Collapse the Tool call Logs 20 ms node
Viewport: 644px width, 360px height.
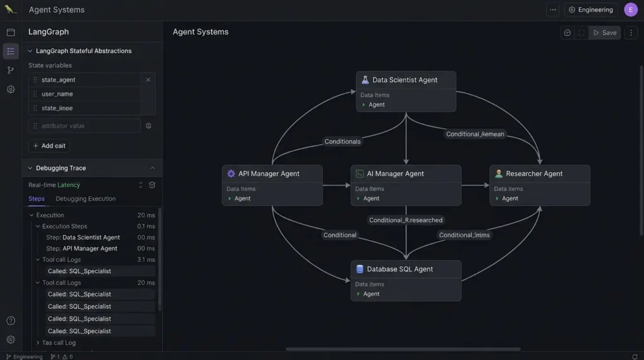(x=37, y=283)
